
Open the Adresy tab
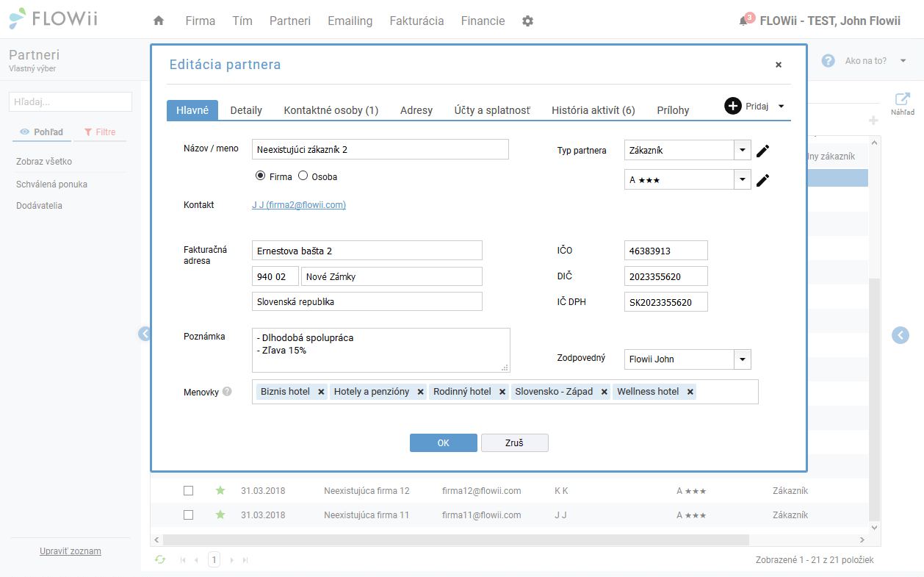pos(416,110)
